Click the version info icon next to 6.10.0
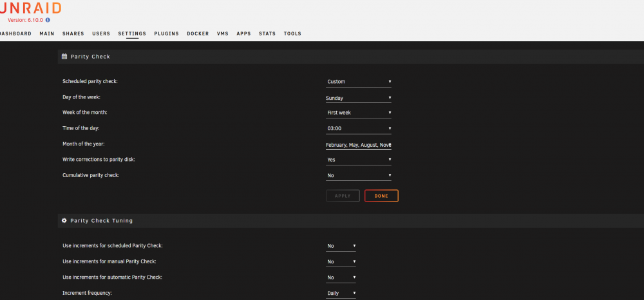The image size is (644, 300). (x=48, y=20)
